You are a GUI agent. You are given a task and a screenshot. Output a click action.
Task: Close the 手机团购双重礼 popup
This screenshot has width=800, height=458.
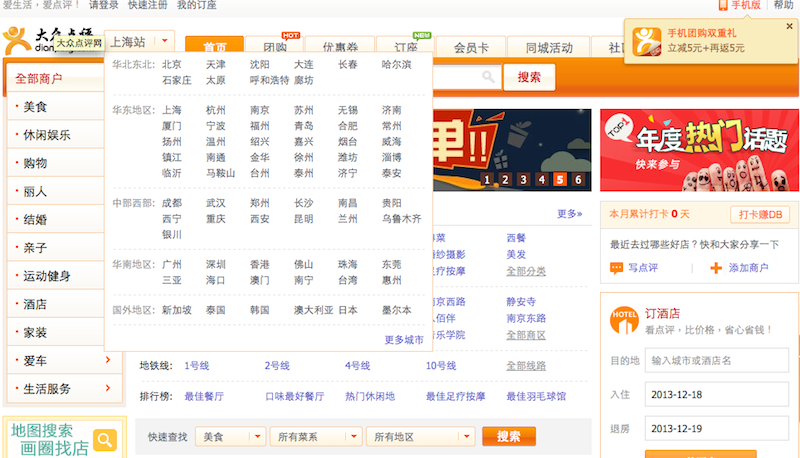click(789, 26)
